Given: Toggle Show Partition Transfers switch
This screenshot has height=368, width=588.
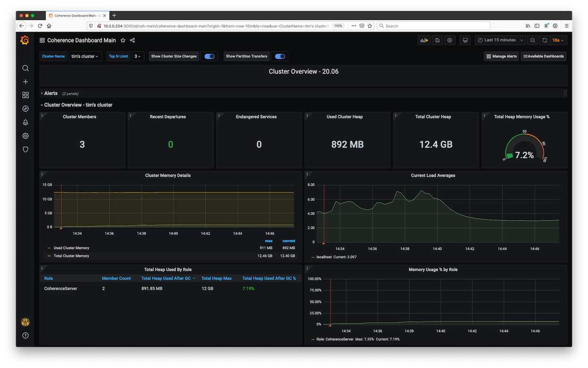Looking at the screenshot, I should (x=280, y=56).
